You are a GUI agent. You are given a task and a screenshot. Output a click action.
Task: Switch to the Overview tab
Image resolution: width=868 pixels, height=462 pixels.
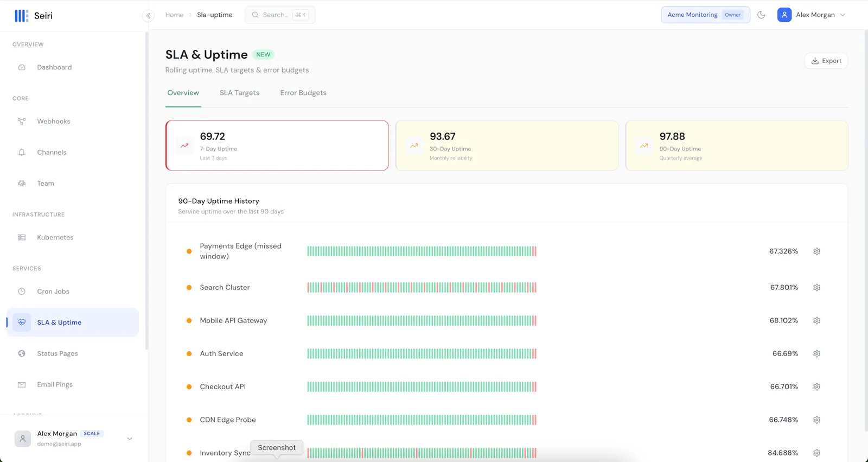pos(183,93)
